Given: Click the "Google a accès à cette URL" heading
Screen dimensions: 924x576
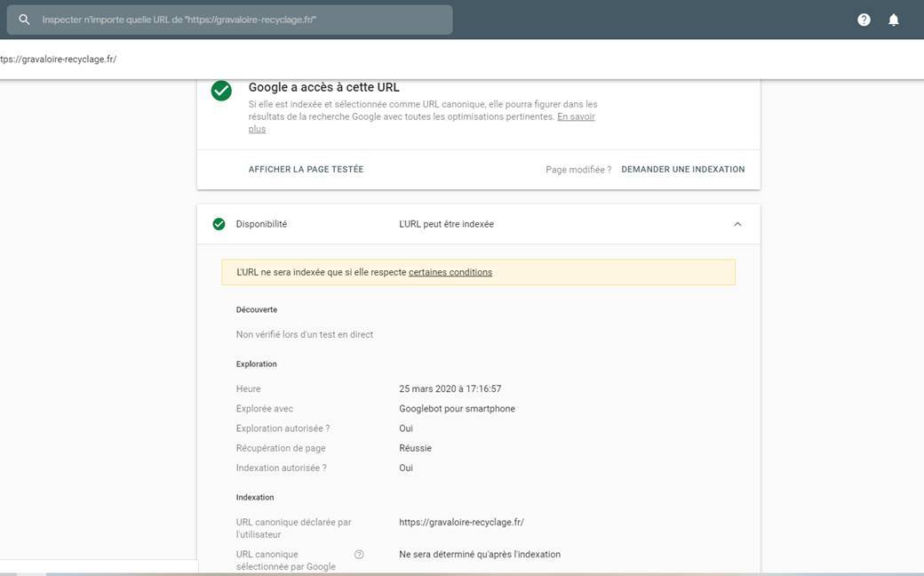Looking at the screenshot, I should pyautogui.click(x=323, y=87).
